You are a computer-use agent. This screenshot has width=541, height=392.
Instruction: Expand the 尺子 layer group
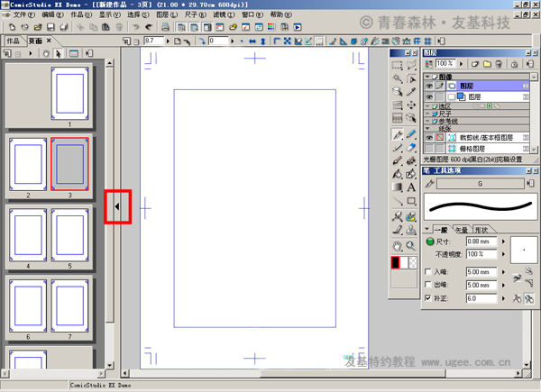427,114
